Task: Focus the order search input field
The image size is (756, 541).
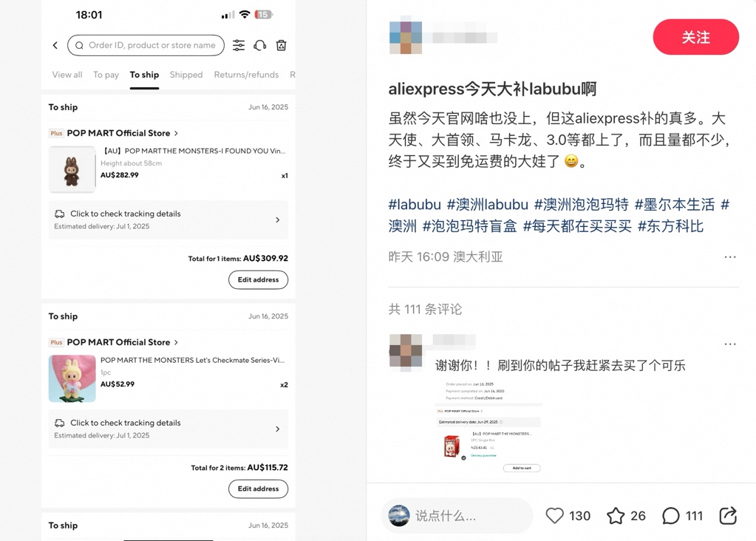Action: point(146,45)
